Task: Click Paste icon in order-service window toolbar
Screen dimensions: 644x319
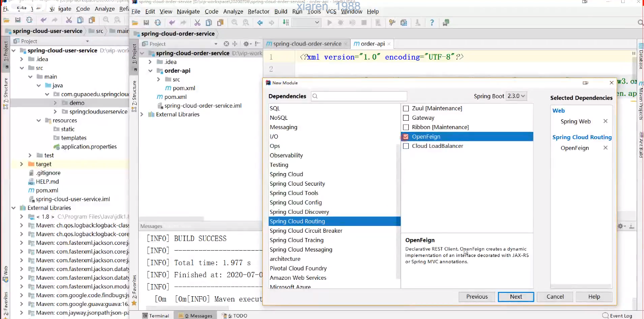Action: tap(220, 23)
